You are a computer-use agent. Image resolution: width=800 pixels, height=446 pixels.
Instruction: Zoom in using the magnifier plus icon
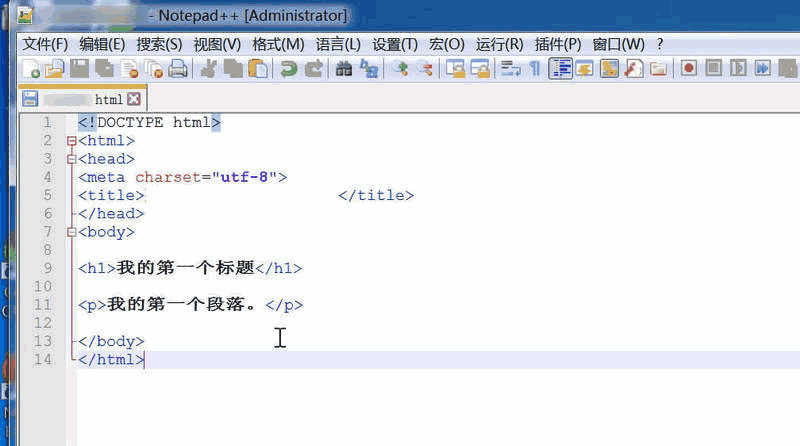(401, 68)
